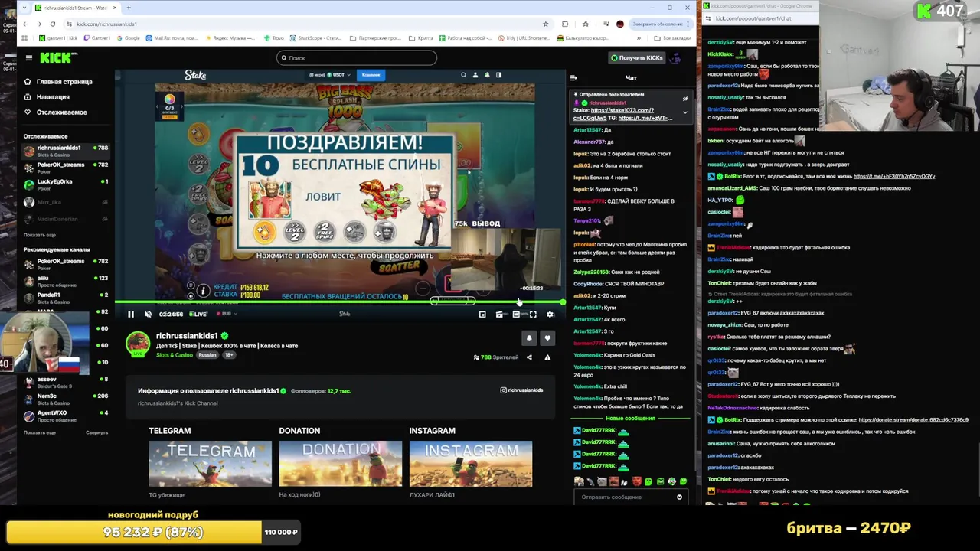Bookmark this page star icon

[x=545, y=24]
